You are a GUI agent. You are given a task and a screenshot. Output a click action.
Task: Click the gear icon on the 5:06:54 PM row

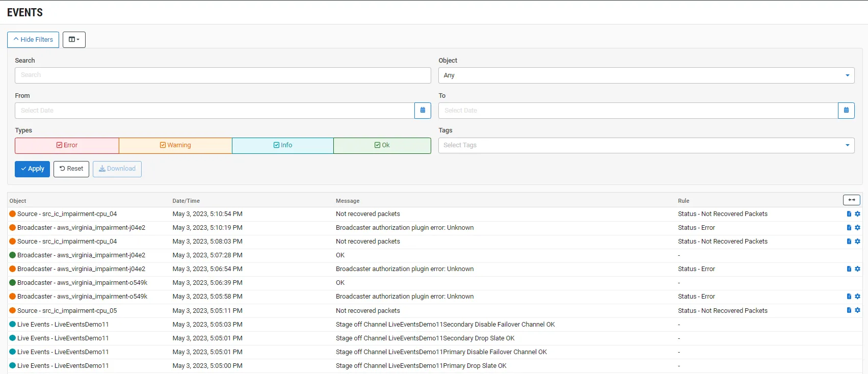(x=857, y=269)
